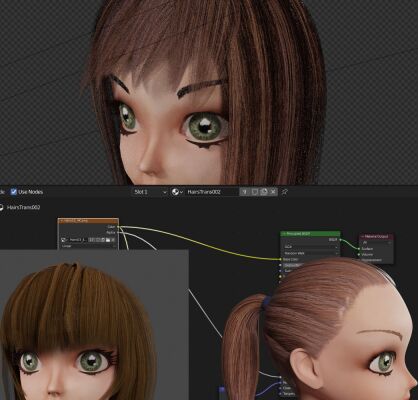Open the browse material sphere icon menu
Viewport: 418px width, 400px height.
click(x=177, y=192)
